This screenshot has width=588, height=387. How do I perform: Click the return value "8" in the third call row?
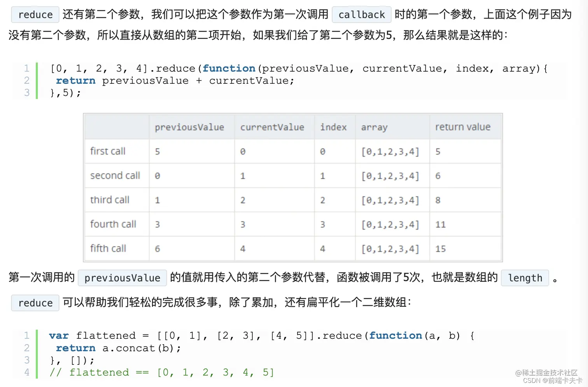pyautogui.click(x=438, y=200)
